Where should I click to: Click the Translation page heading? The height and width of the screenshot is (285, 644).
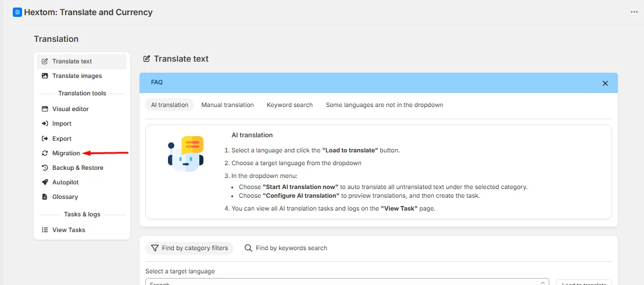click(56, 39)
